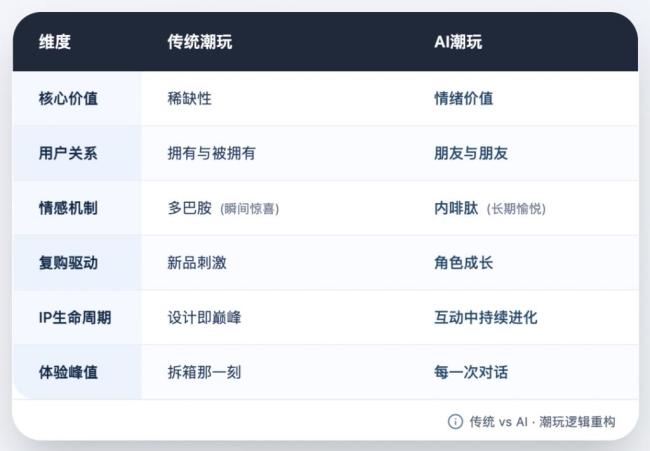Click the 稀缺性 cell
650x451 pixels.
pos(190,98)
